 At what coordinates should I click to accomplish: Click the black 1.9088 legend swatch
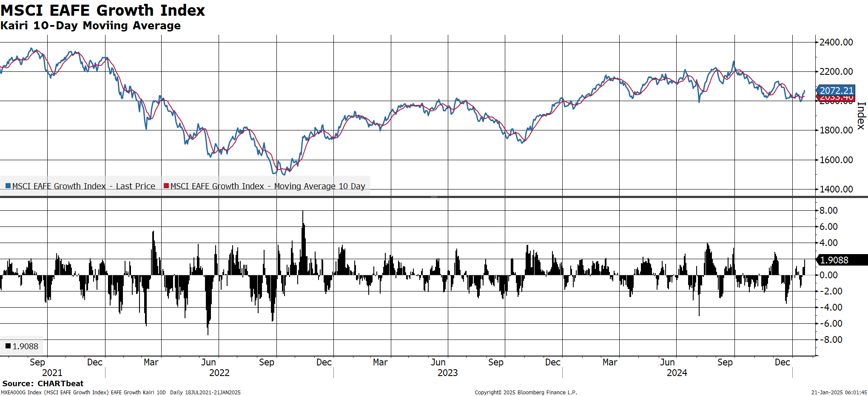(x=8, y=346)
